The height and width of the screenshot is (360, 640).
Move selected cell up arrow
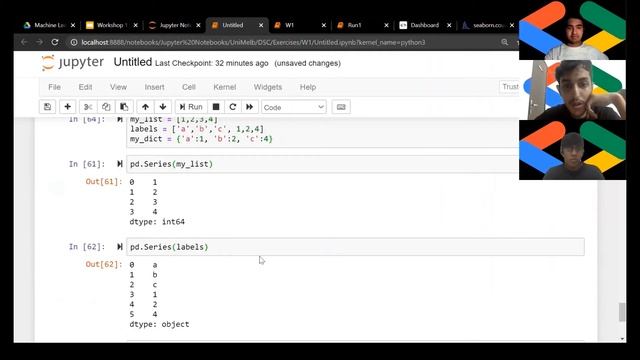click(x=145, y=107)
